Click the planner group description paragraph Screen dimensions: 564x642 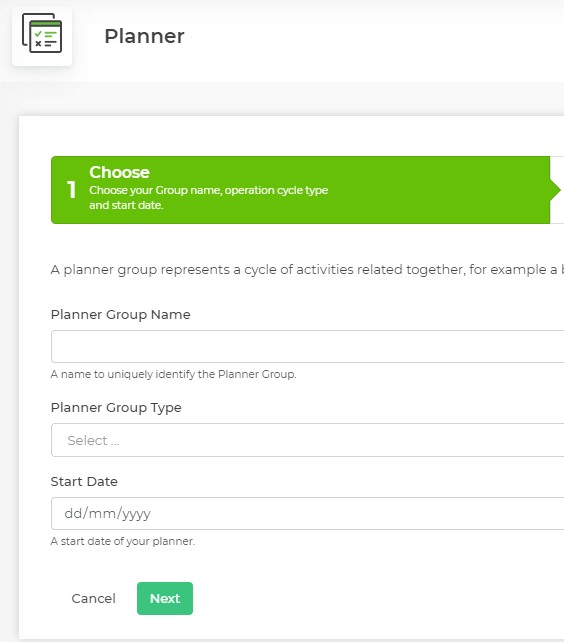(307, 269)
